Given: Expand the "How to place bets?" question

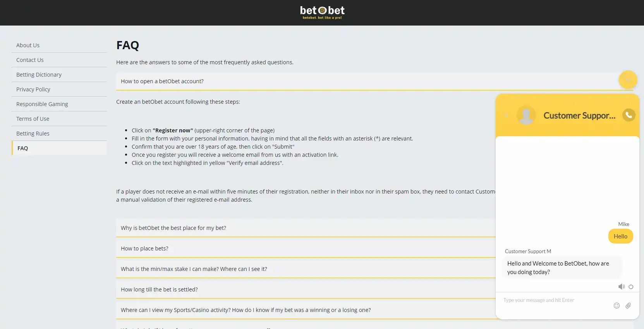Looking at the screenshot, I should (x=144, y=248).
